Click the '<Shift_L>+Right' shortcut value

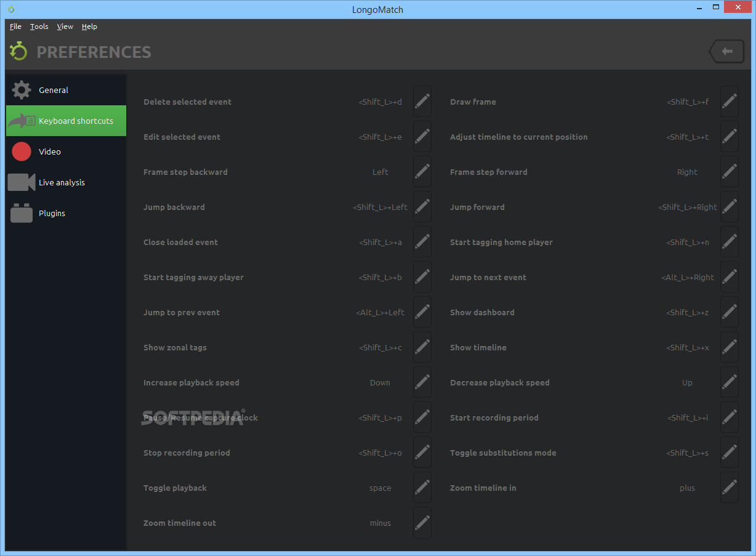tap(688, 207)
